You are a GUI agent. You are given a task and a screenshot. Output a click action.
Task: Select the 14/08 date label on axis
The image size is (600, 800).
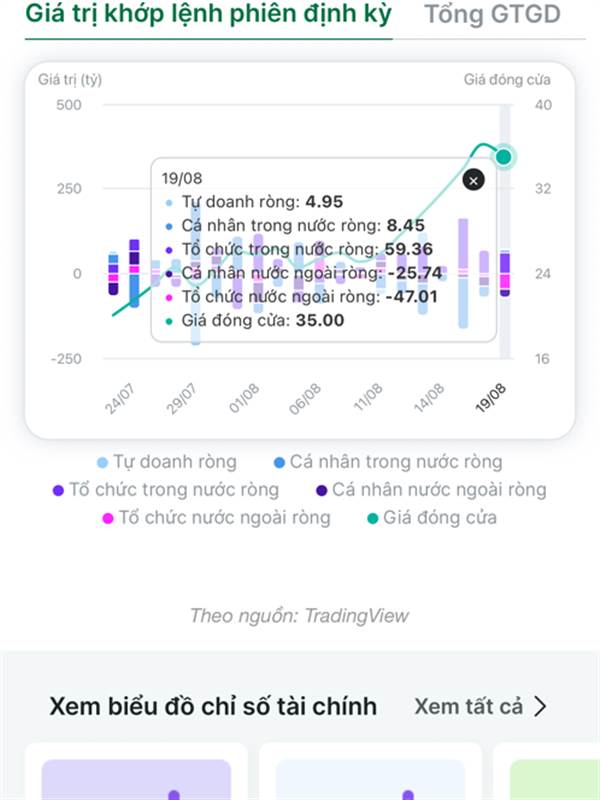429,398
